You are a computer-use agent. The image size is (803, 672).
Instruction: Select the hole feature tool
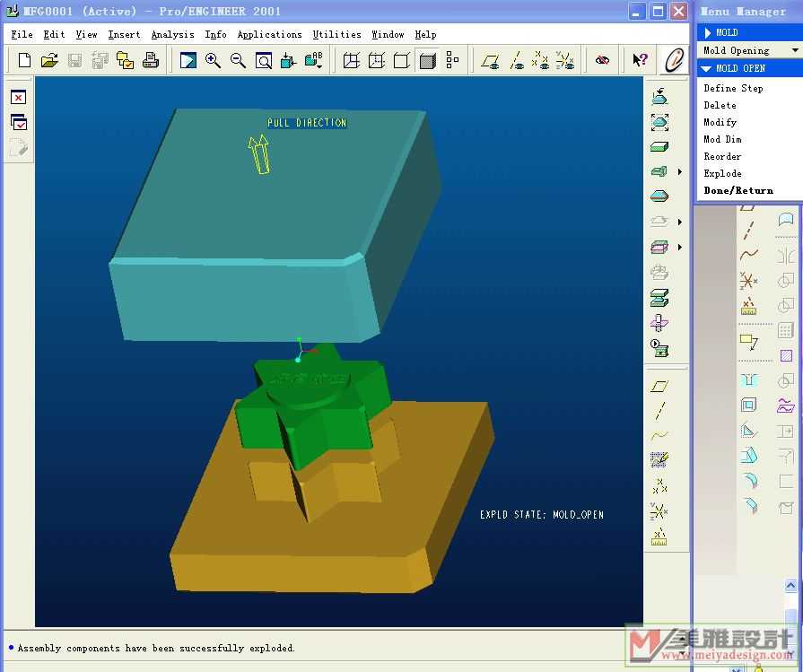click(x=748, y=380)
